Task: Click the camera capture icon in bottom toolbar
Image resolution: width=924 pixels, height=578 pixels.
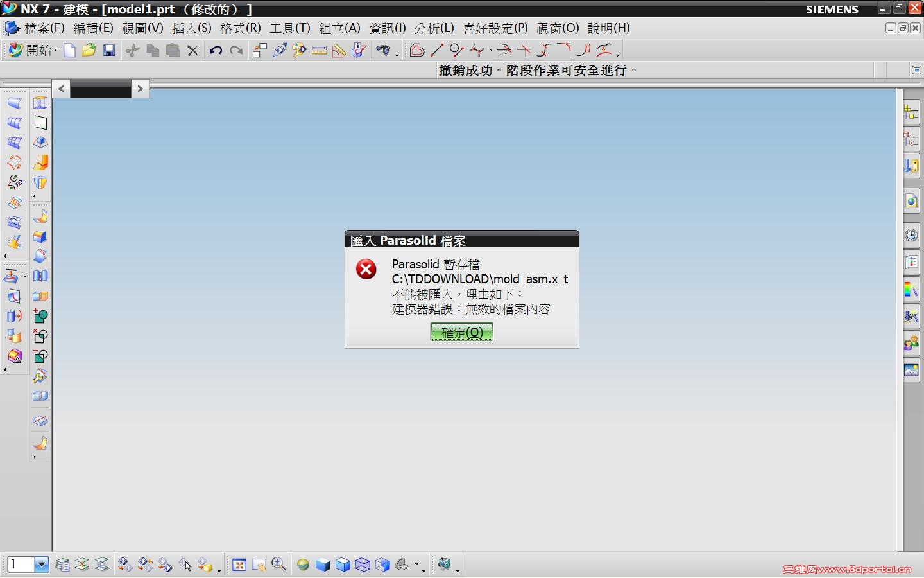Action: (443, 565)
